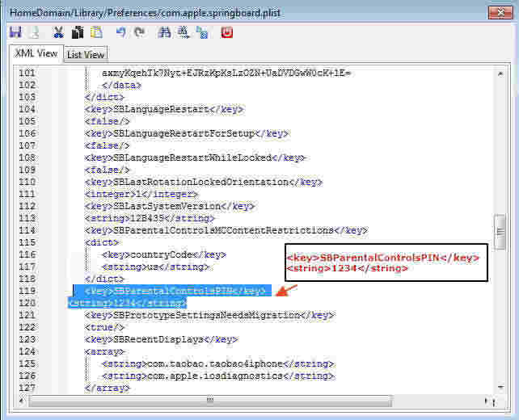Image resolution: width=519 pixels, height=420 pixels.
Task: Click the vertical scrollbar down arrow
Action: [500, 387]
